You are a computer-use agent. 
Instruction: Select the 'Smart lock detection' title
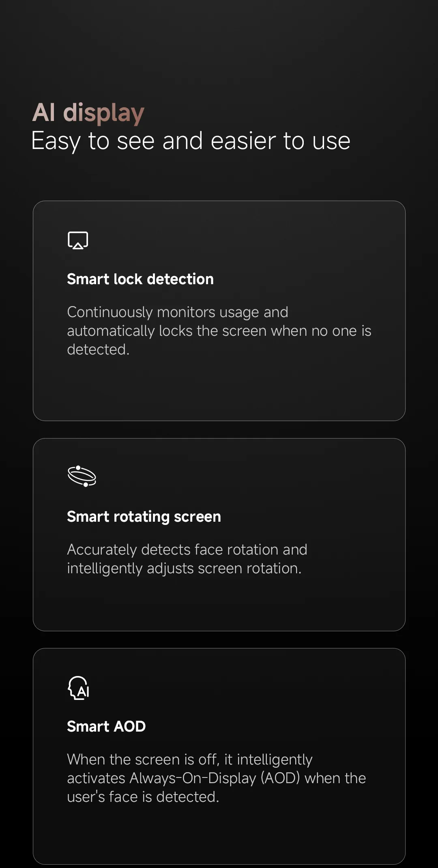pos(140,279)
